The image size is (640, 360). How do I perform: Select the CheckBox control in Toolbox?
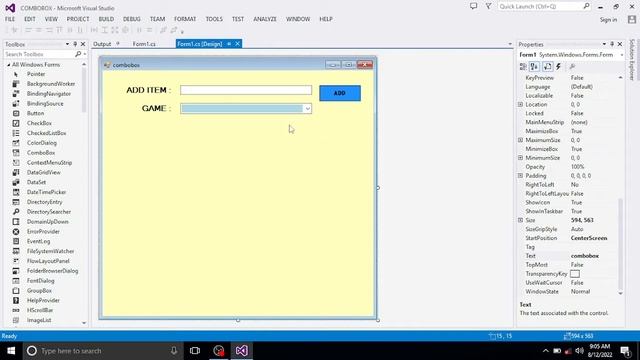coord(39,123)
